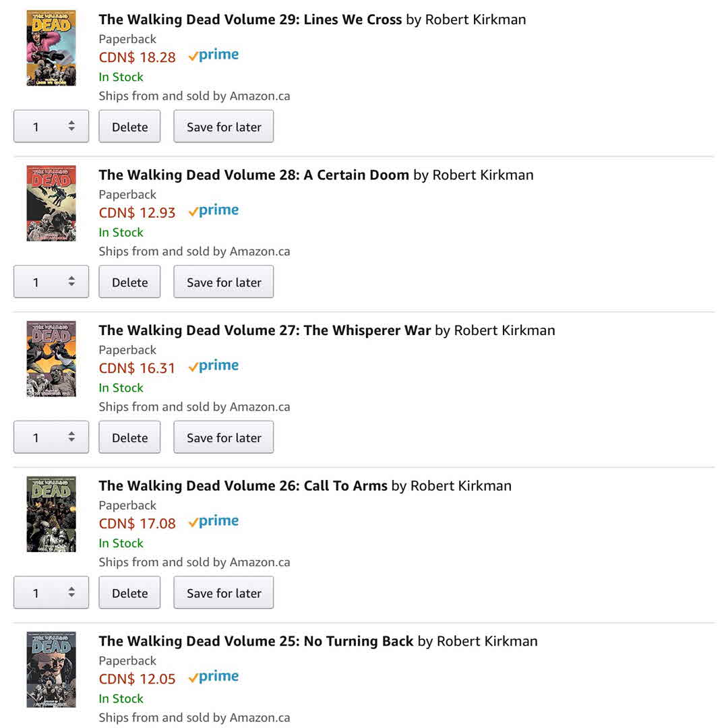Click the Prime badge beside CDN$ 12.05
The height and width of the screenshot is (728, 728).
(214, 677)
